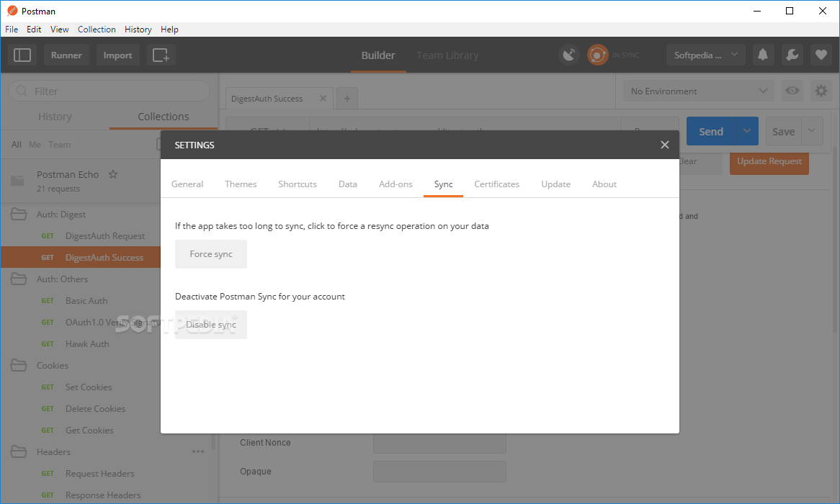This screenshot has height=504, width=840.
Task: Switch to Shortcuts settings tab
Action: pos(298,184)
